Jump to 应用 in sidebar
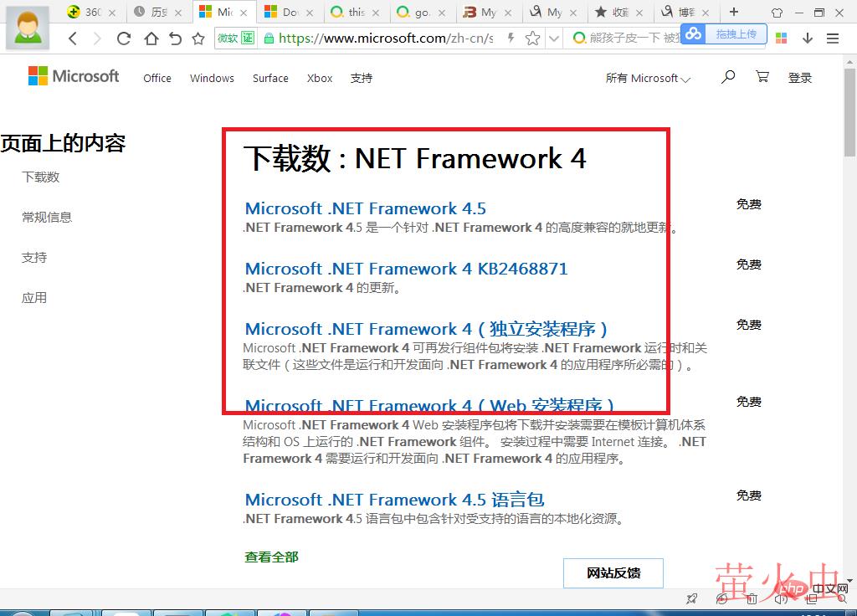Viewport: 857px width, 616px height. point(33,298)
